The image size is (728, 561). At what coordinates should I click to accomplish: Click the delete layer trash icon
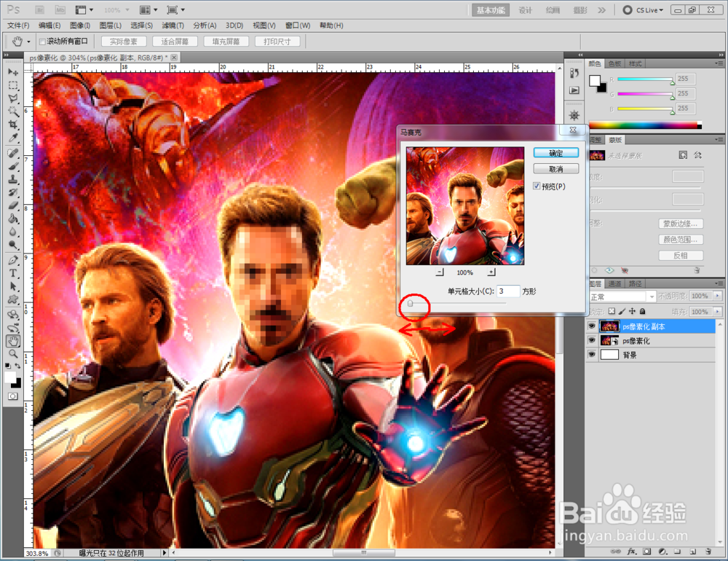pos(708,552)
